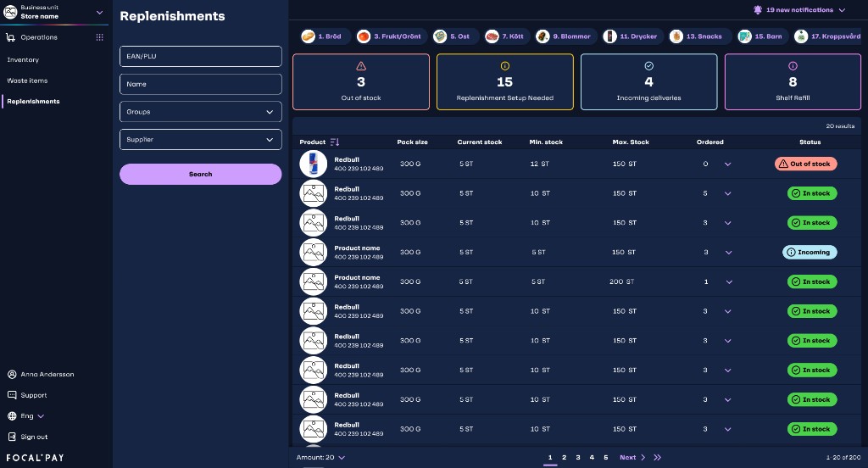
Task: Click the Support speech bubble icon
Action: [12, 395]
